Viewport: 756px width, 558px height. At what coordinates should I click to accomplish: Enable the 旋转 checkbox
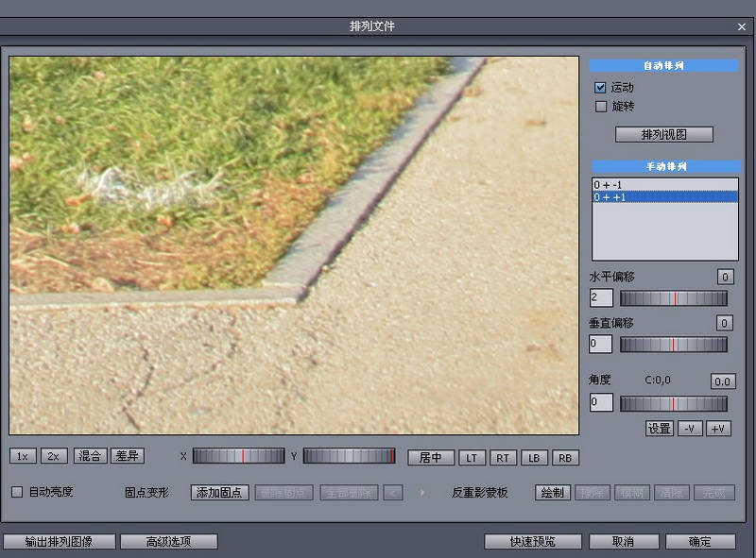point(600,107)
